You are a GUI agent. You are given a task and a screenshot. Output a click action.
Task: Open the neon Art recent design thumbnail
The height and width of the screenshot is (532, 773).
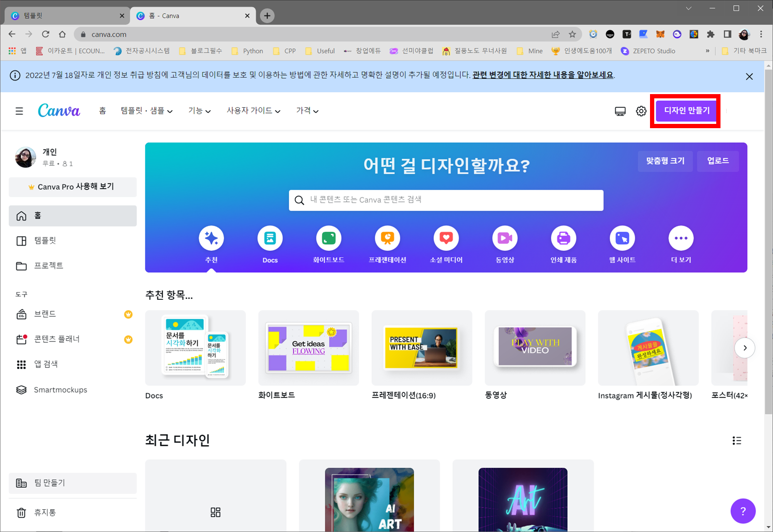coord(523,496)
